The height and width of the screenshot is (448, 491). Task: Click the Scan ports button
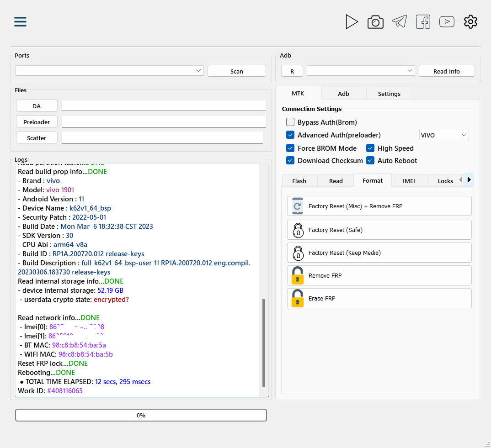tap(237, 71)
